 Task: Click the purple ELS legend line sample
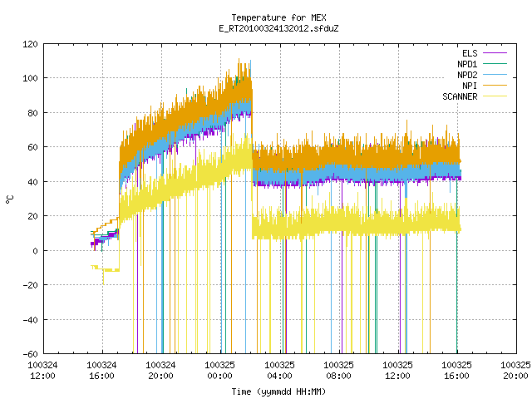pos(495,53)
